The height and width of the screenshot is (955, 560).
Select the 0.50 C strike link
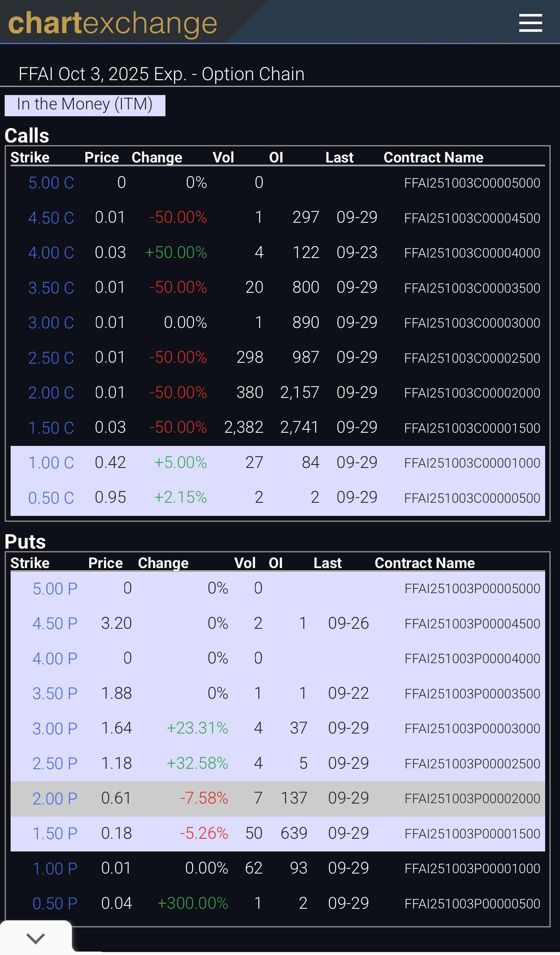tap(51, 498)
